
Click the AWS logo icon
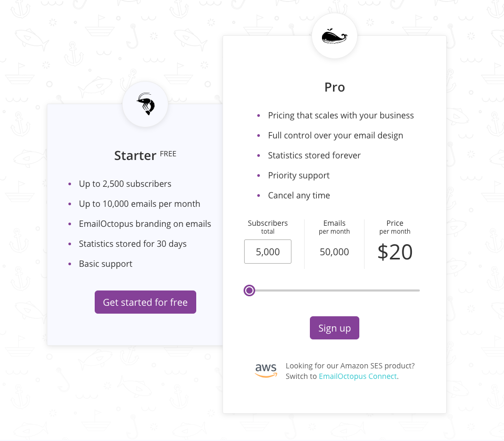[266, 370]
